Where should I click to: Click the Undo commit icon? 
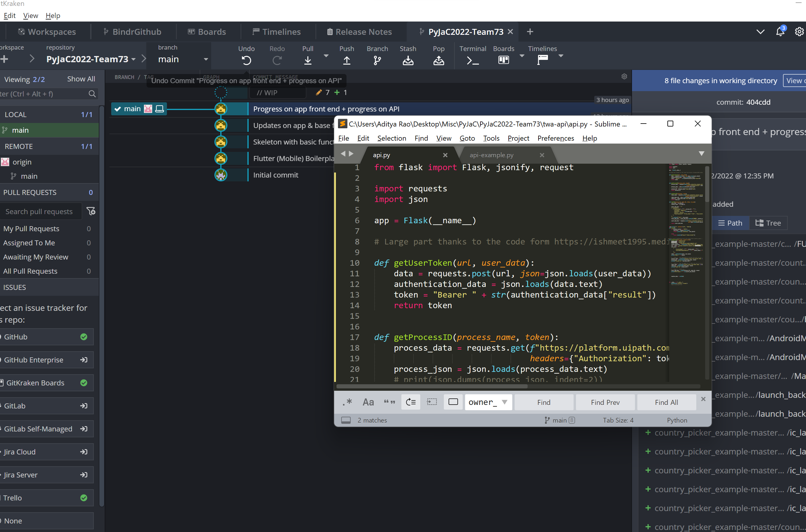tap(246, 60)
